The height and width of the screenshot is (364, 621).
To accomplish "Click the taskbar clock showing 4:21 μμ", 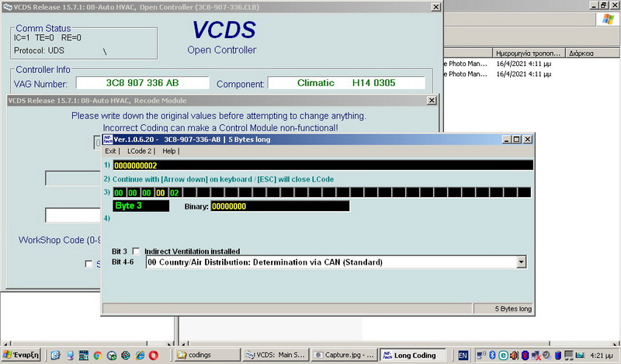I will tap(601, 355).
